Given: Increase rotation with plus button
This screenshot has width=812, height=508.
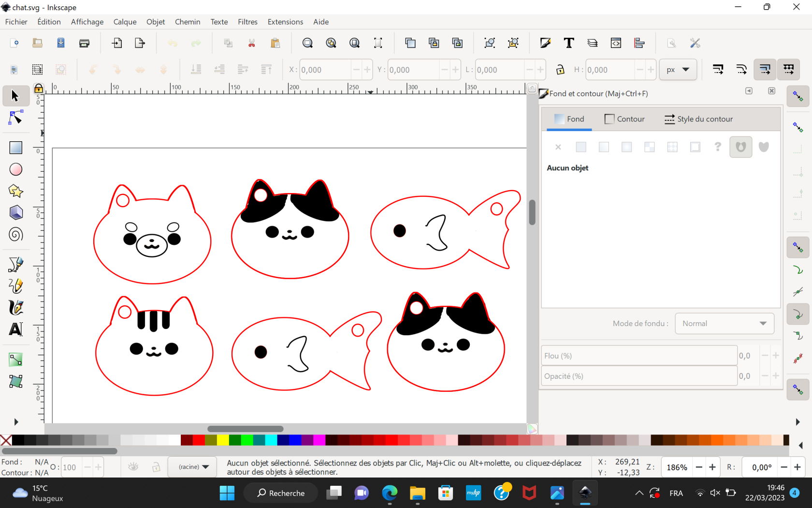Looking at the screenshot, I should coord(797,467).
